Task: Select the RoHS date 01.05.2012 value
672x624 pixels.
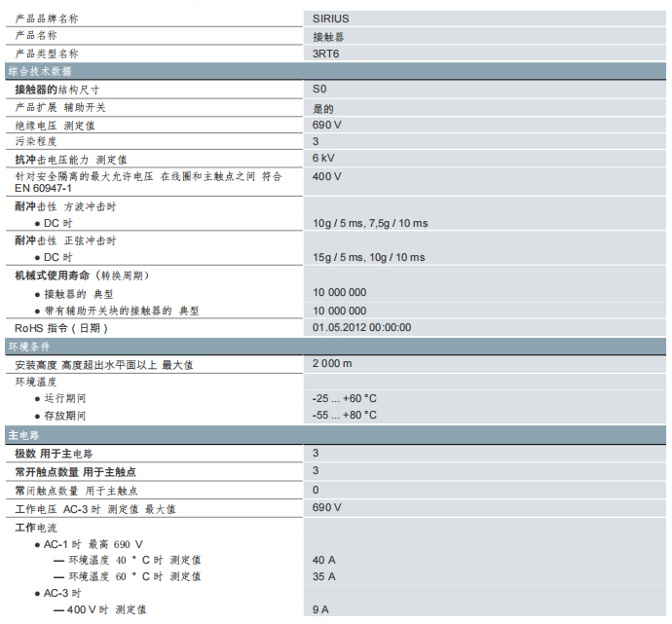Action: point(361,327)
